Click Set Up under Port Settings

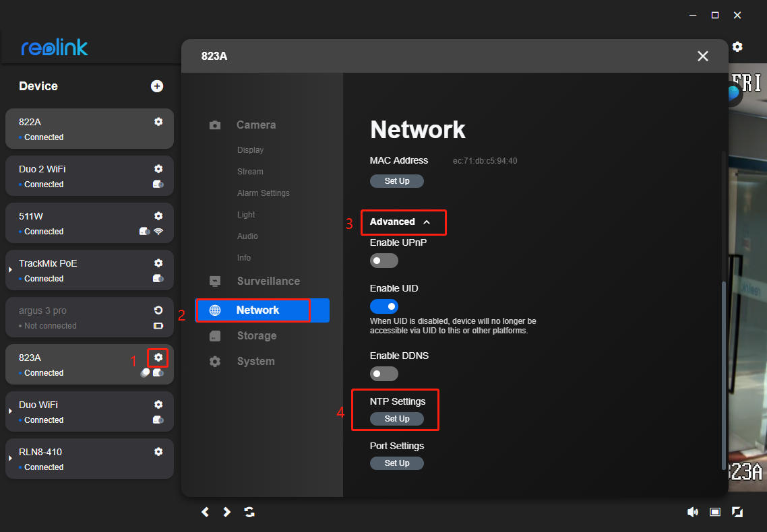397,463
